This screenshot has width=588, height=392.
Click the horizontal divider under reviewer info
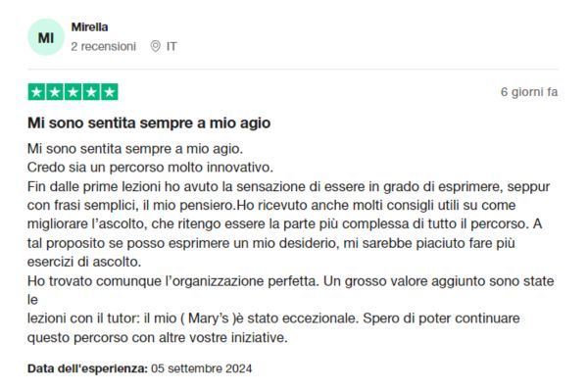293,69
